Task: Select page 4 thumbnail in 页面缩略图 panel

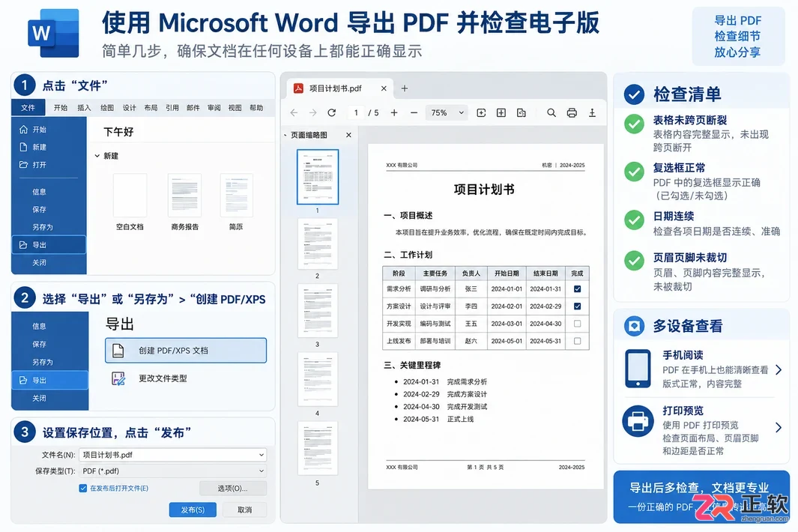Action: [318, 378]
